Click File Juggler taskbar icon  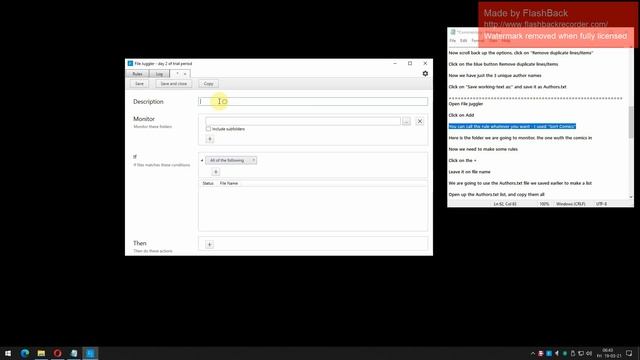tap(90, 353)
